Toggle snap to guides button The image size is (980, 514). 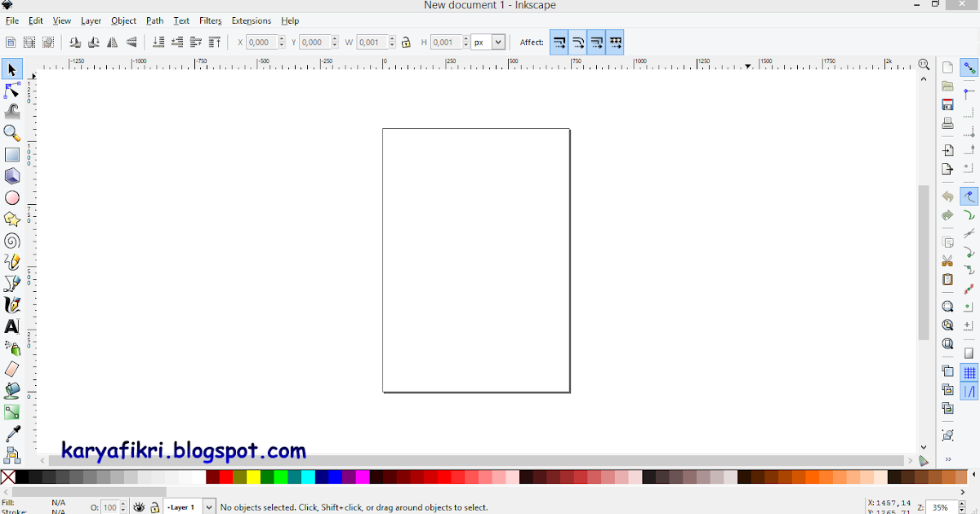[x=969, y=392]
